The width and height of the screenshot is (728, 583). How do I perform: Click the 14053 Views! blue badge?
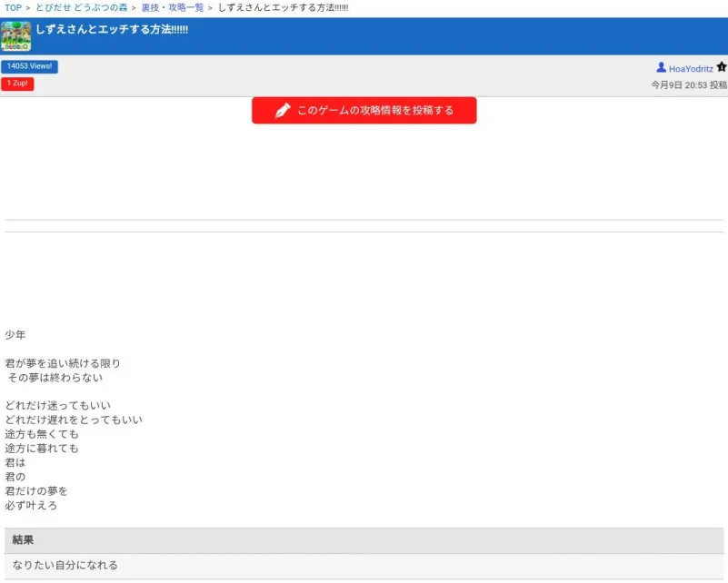click(x=29, y=66)
